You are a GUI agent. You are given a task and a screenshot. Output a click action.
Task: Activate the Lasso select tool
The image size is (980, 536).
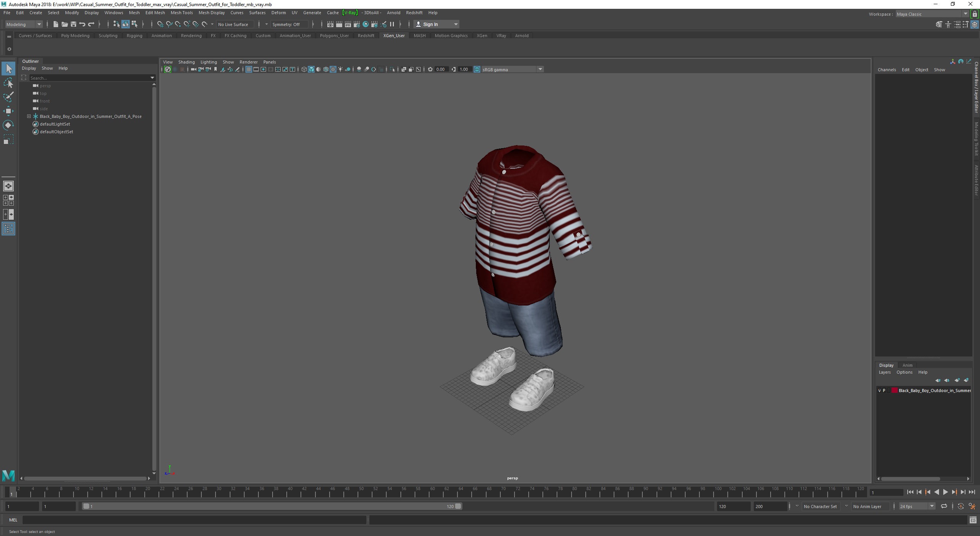pos(8,83)
